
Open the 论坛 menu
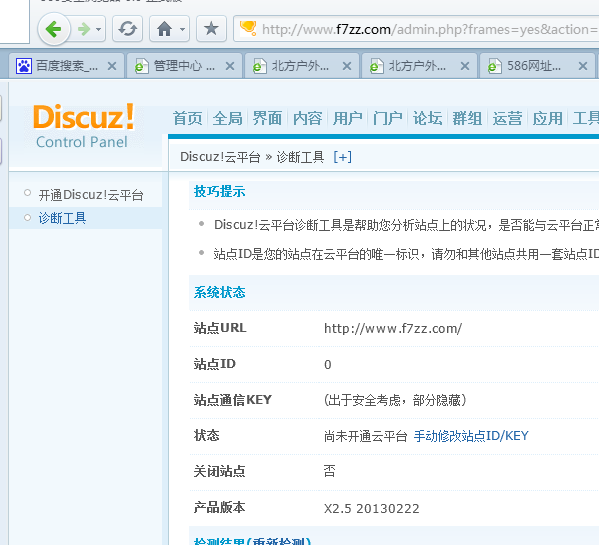(427, 118)
